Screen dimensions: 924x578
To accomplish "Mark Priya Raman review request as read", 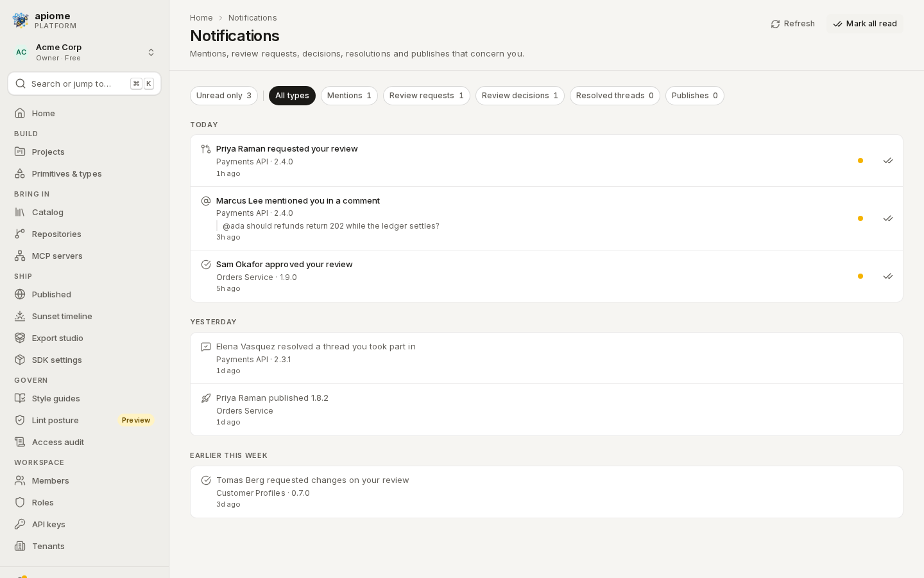I will [x=888, y=161].
